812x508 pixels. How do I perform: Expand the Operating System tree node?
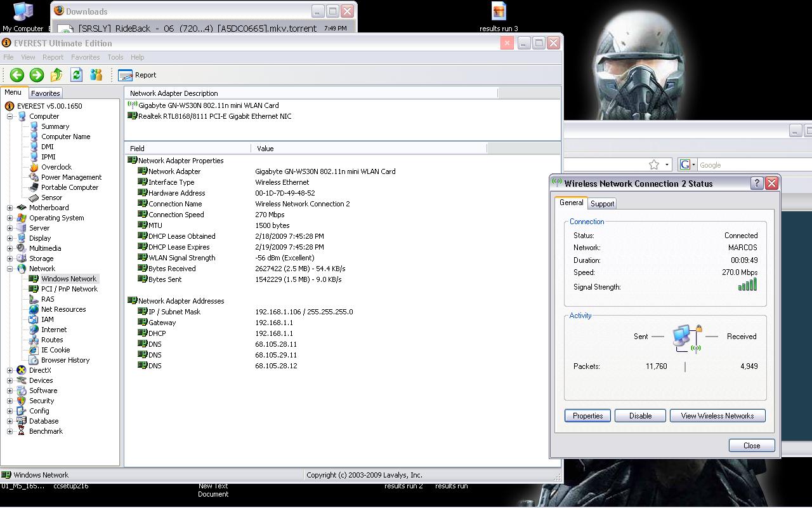(10, 218)
